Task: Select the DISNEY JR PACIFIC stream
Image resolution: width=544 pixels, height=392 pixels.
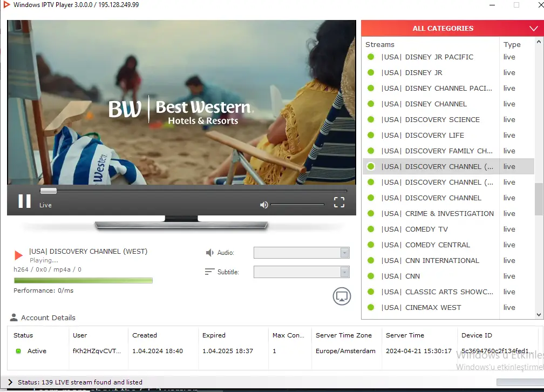Action: [448, 57]
